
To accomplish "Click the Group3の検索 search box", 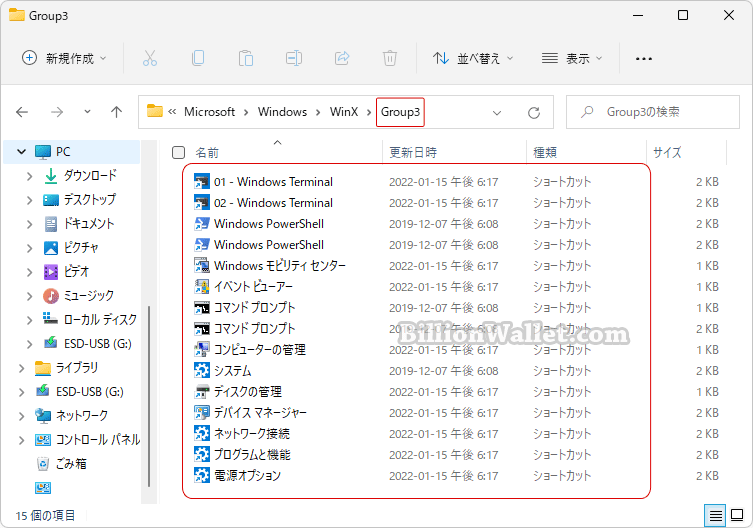I will [x=653, y=112].
